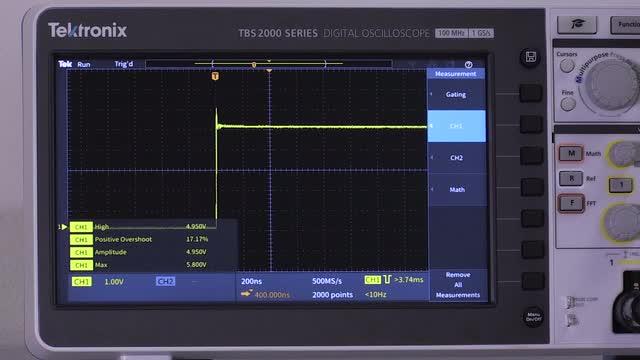The height and width of the screenshot is (360, 640).
Task: Click the graduation cap courseware button
Action: point(577,24)
